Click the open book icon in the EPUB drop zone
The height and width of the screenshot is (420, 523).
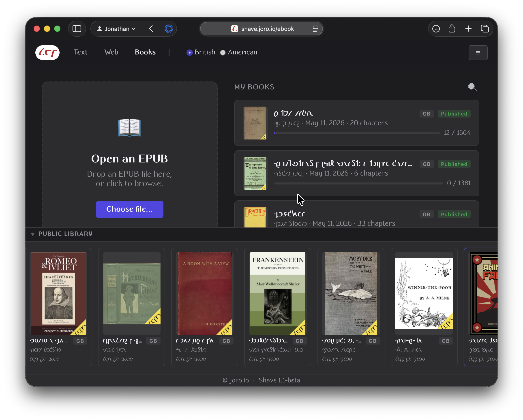tap(129, 128)
